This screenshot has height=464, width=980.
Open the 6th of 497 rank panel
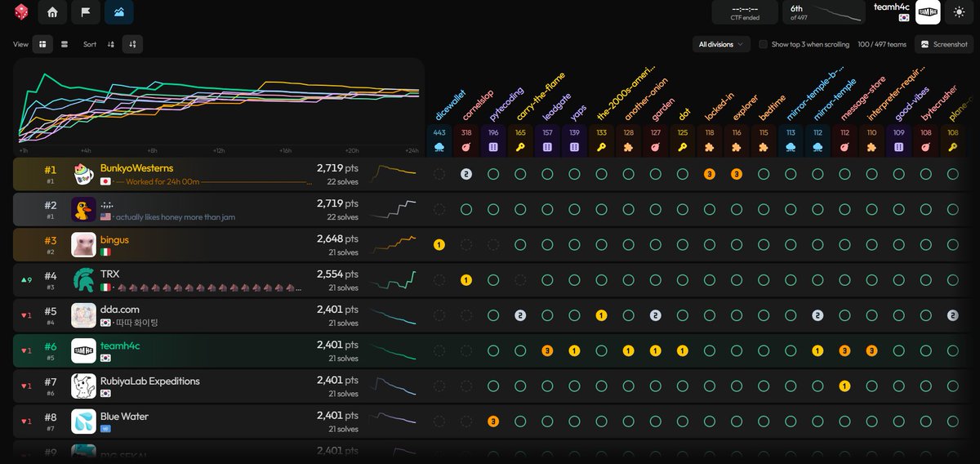tap(825, 12)
